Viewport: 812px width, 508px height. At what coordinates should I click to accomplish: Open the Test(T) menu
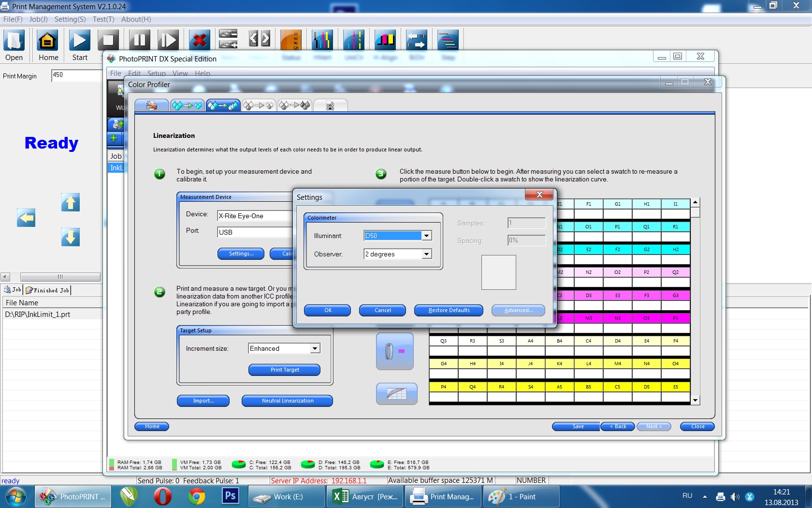pyautogui.click(x=103, y=19)
